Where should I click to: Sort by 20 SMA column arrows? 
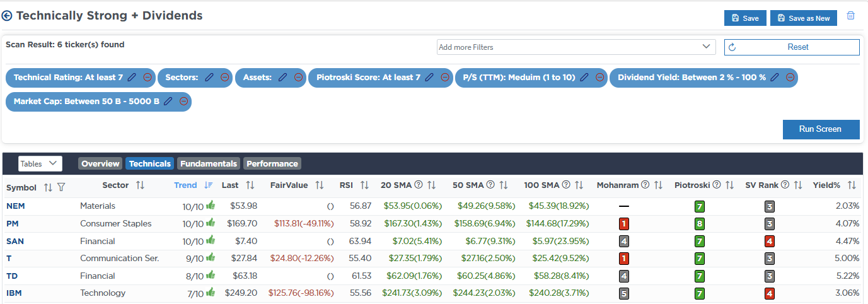click(x=431, y=185)
